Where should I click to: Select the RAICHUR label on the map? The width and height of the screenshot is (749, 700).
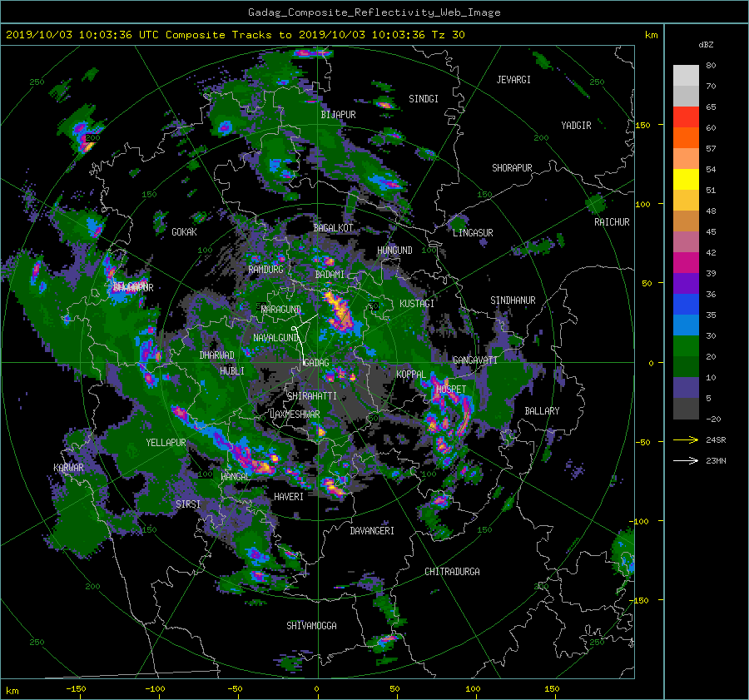point(612,222)
